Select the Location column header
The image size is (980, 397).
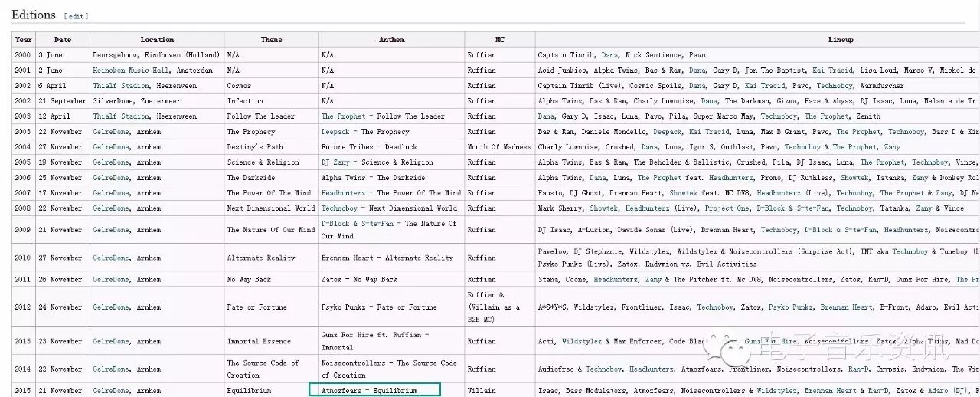157,40
